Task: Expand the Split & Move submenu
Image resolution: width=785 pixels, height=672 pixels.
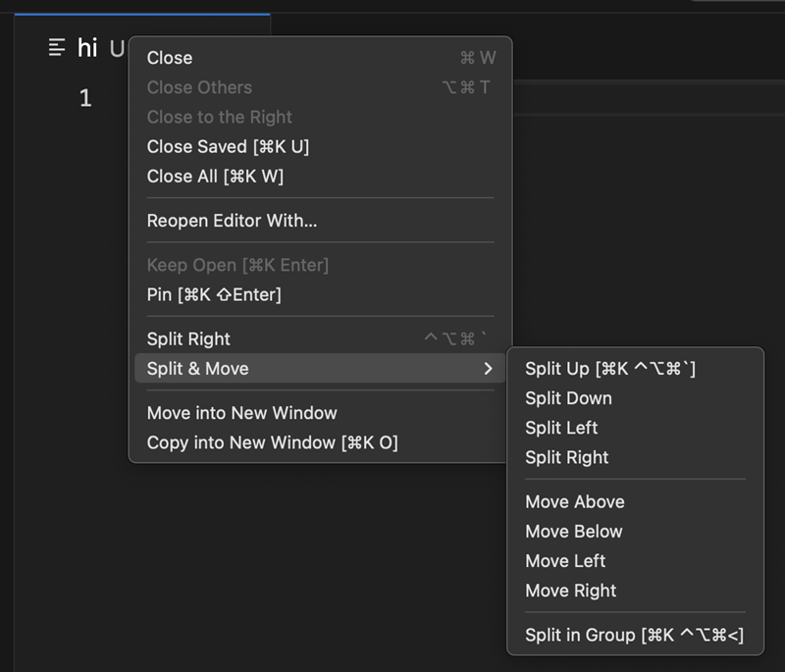Action: (x=193, y=368)
